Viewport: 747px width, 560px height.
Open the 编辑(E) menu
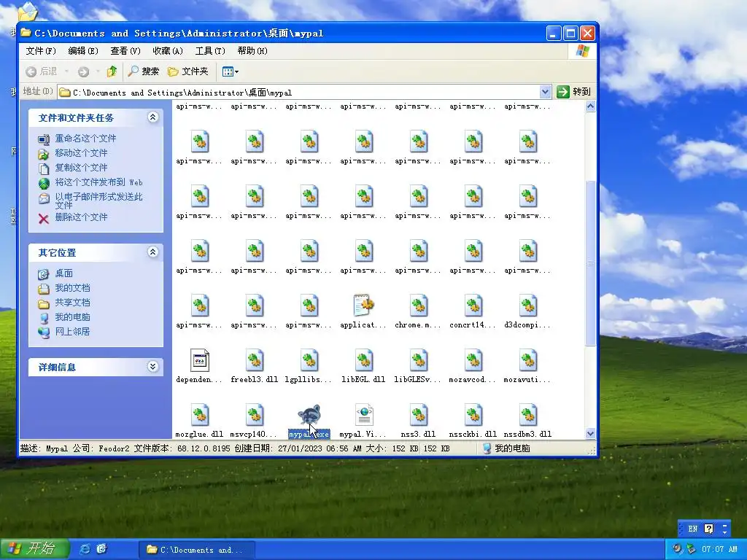[83, 51]
